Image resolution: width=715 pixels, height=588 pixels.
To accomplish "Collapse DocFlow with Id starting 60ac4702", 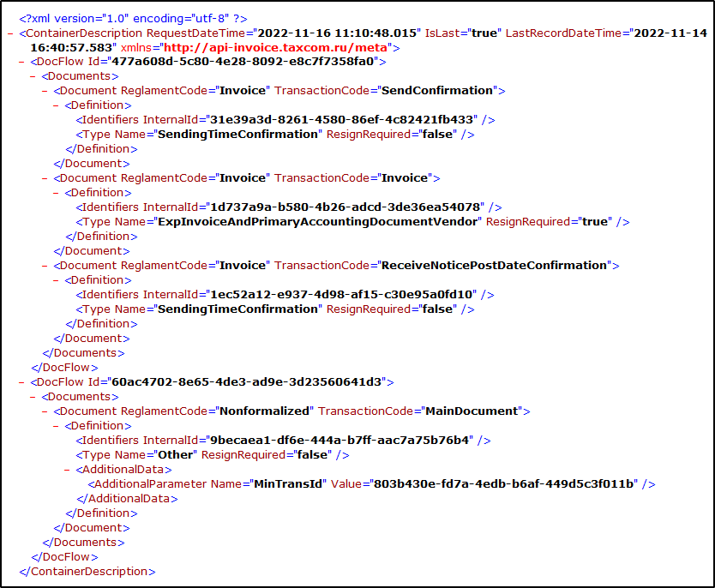I will (x=21, y=382).
